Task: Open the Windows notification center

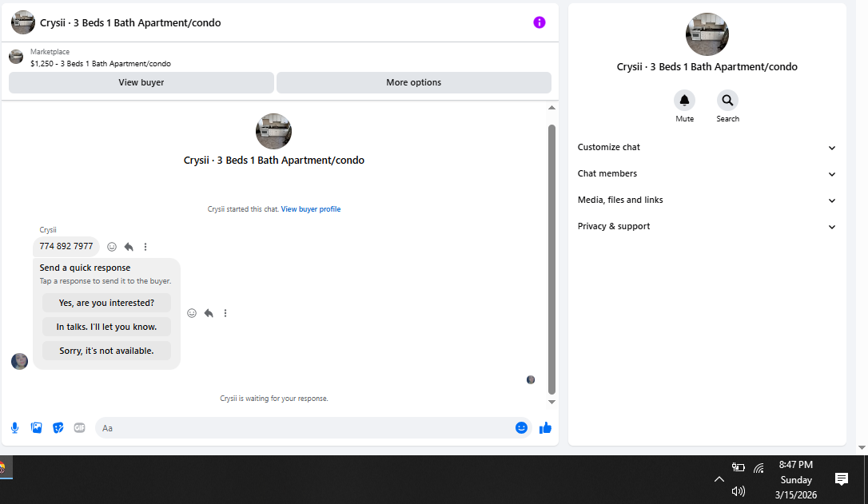Action: [841, 479]
